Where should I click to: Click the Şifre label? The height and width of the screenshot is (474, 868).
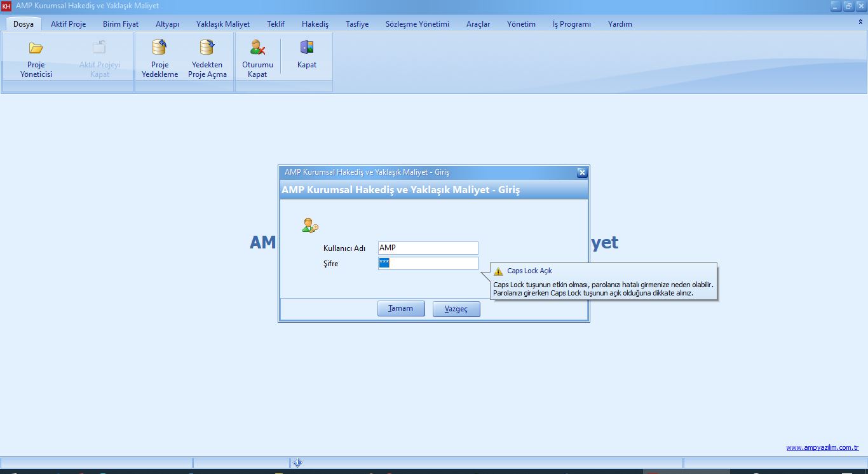tap(331, 264)
